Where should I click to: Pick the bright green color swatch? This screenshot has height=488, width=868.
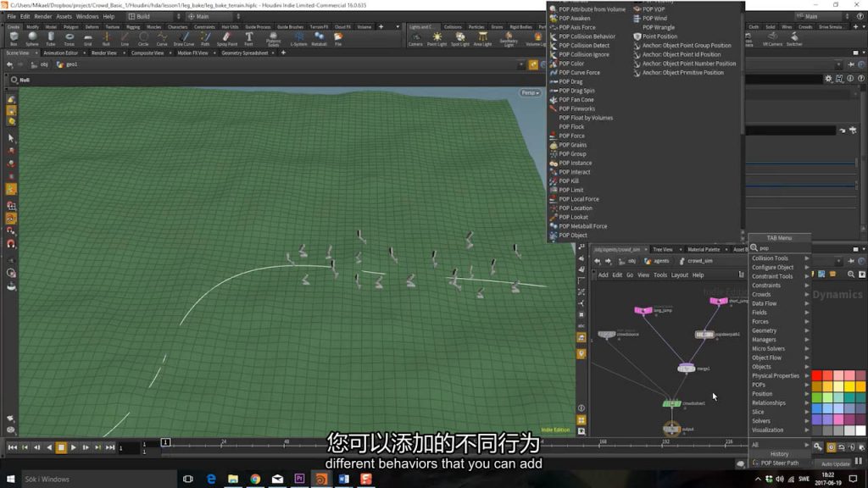816,398
